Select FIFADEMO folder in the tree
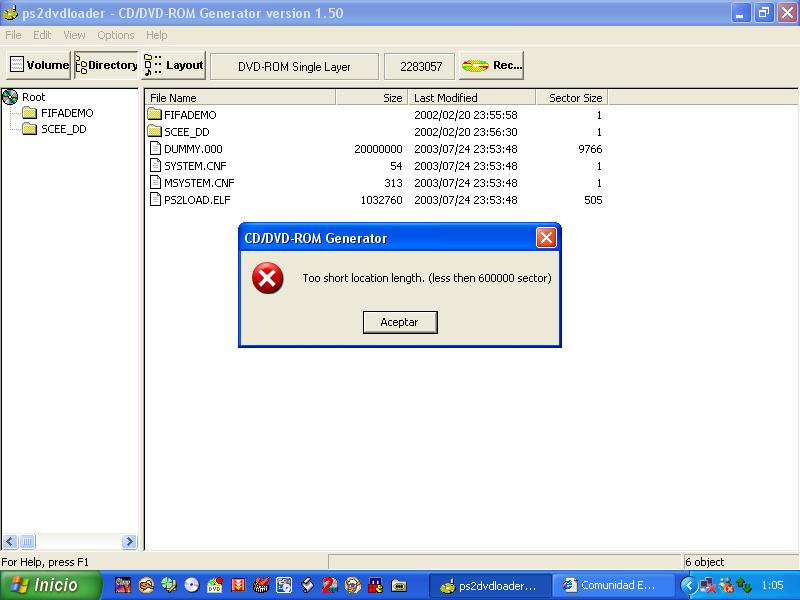This screenshot has height=600, width=800. (x=66, y=113)
